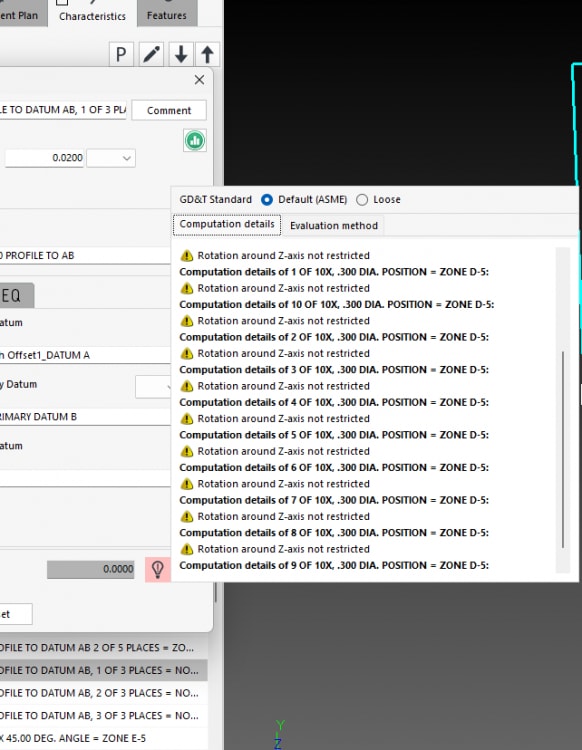Select PROFILE TO DATUM AB, 1 OF 3 PLACES row
The width and height of the screenshot is (582, 750).
coord(103,670)
